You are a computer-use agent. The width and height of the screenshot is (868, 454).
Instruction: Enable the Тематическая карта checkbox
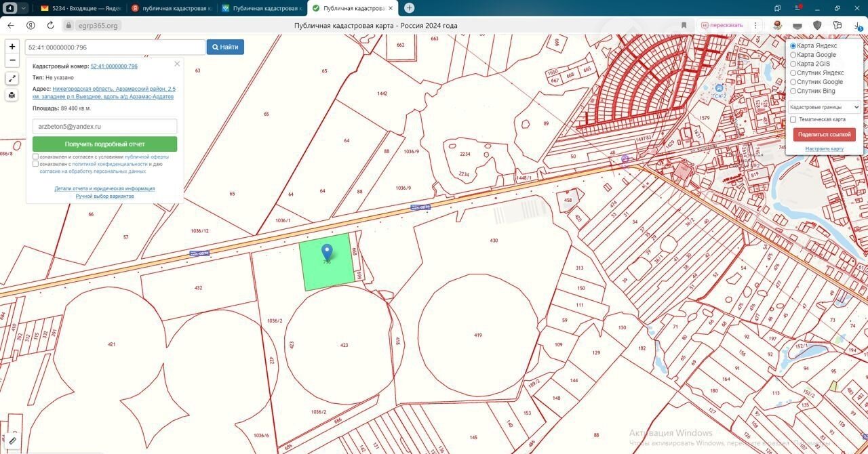point(793,119)
